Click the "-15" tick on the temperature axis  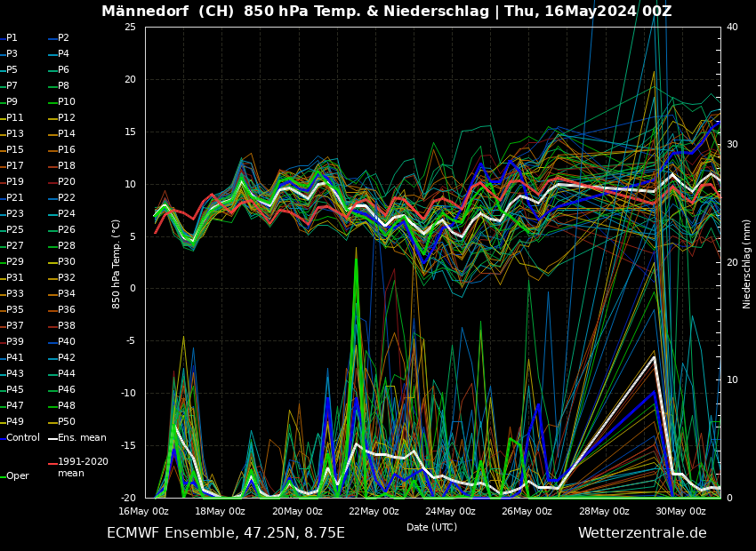click(128, 445)
